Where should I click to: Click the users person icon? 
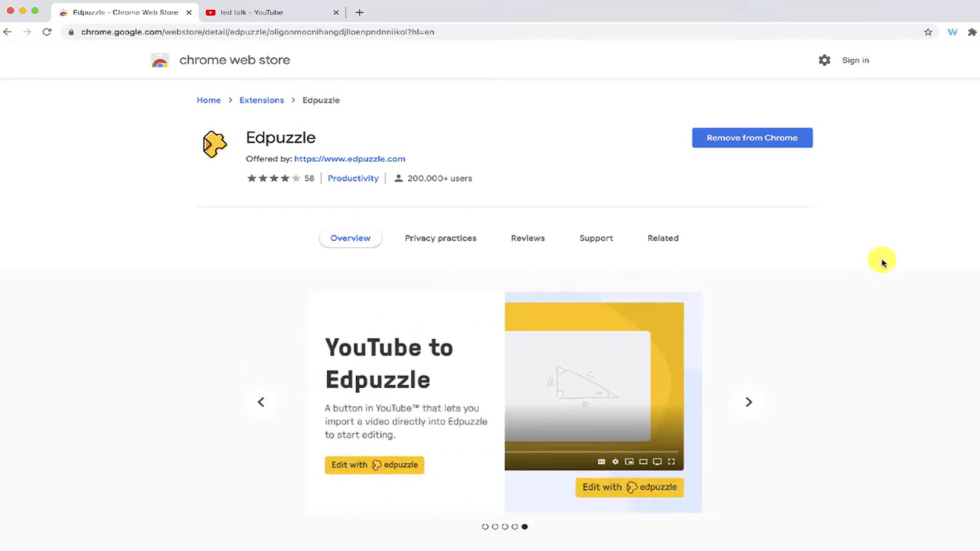tap(399, 178)
